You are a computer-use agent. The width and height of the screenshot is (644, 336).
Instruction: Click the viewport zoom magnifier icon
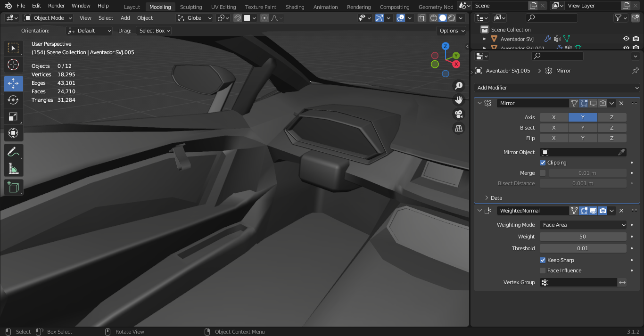458,86
